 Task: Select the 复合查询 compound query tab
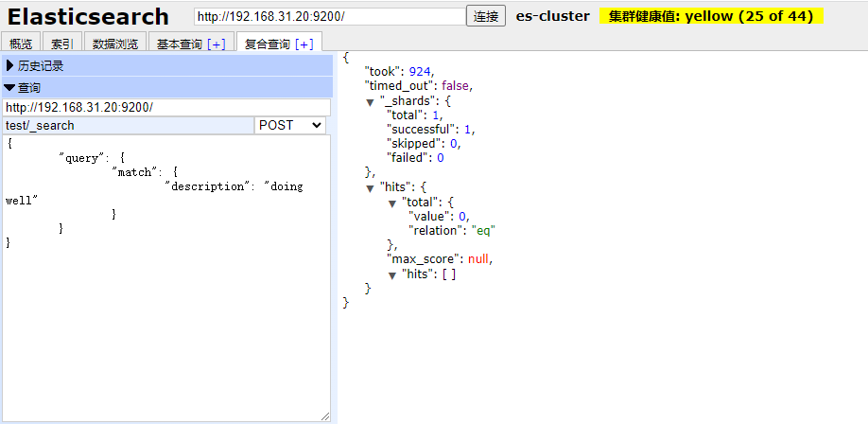point(268,44)
